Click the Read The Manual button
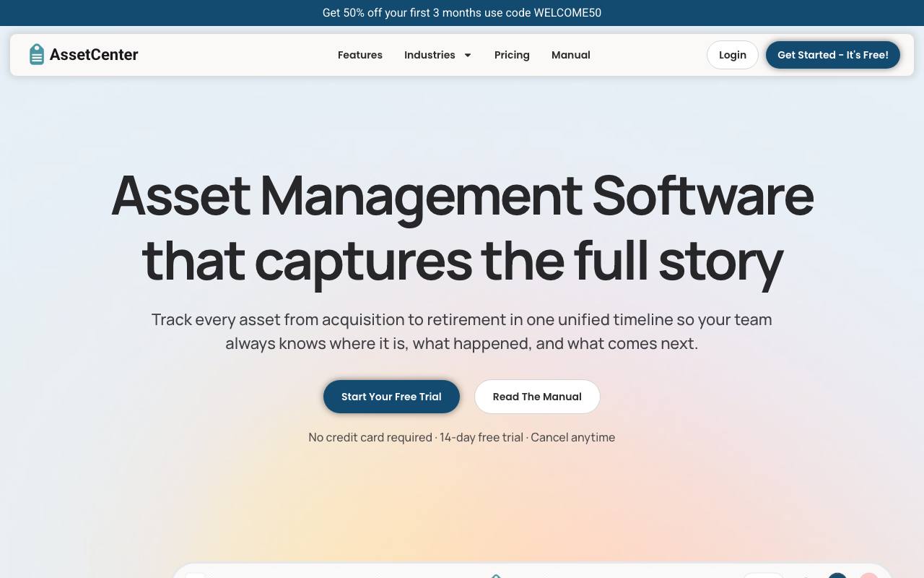This screenshot has width=924, height=578. 537,397
